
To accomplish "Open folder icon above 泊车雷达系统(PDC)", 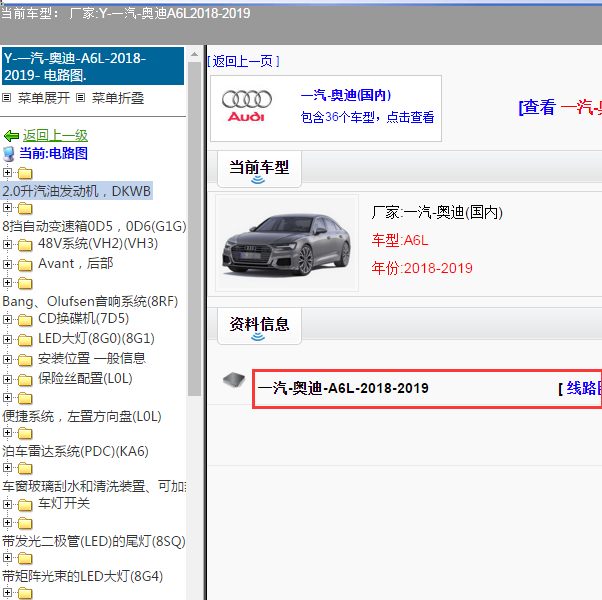I will click(x=25, y=433).
